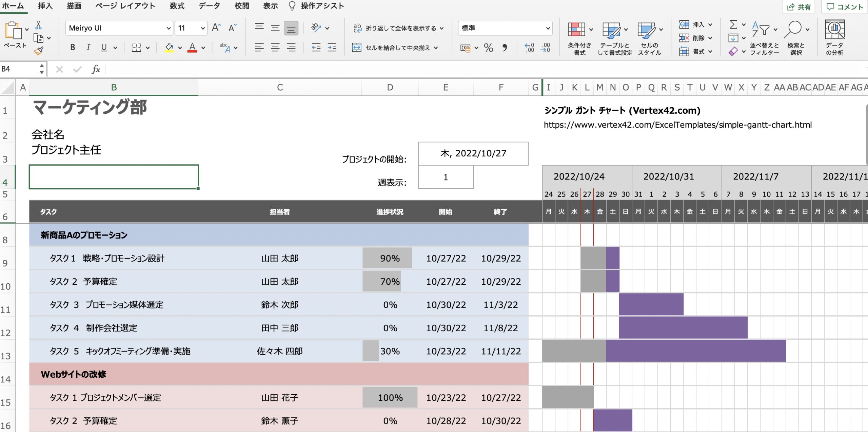Click the AutoSum sigma icon
This screenshot has height=432, width=868.
coord(733,24)
